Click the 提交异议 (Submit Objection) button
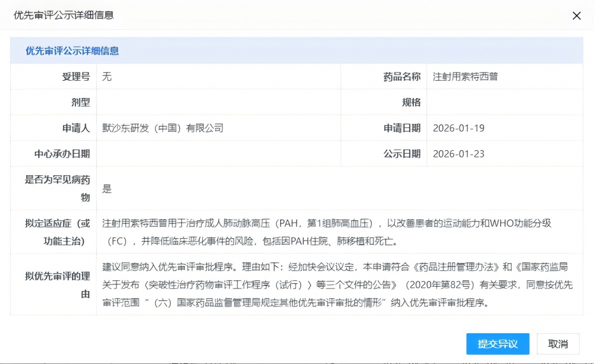This screenshot has width=594, height=364. tap(497, 344)
